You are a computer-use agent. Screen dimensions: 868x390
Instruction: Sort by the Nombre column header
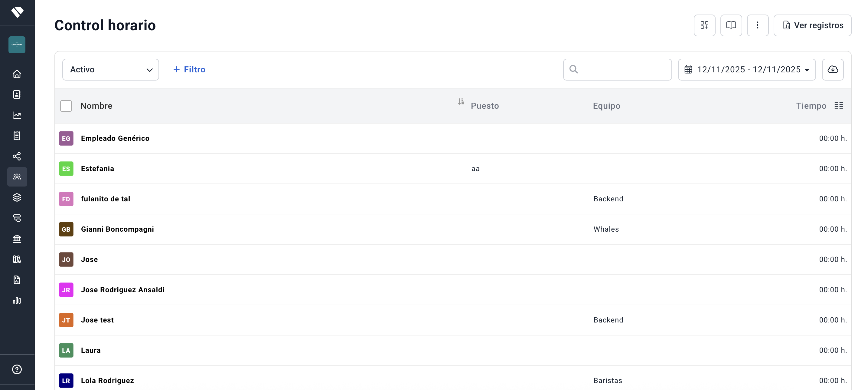(x=96, y=106)
